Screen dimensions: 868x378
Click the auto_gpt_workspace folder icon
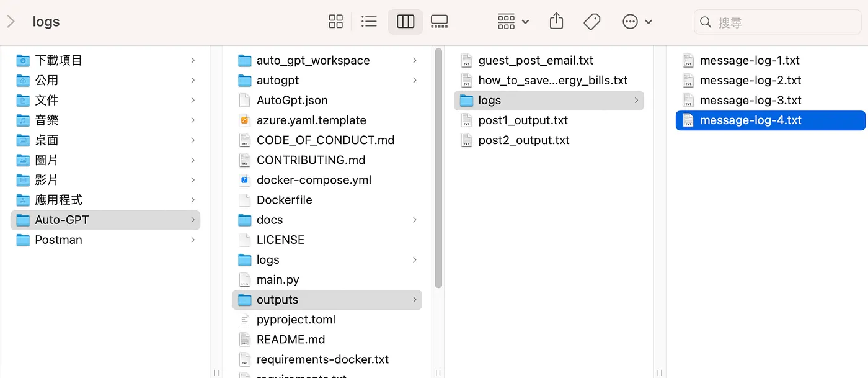pyautogui.click(x=245, y=60)
